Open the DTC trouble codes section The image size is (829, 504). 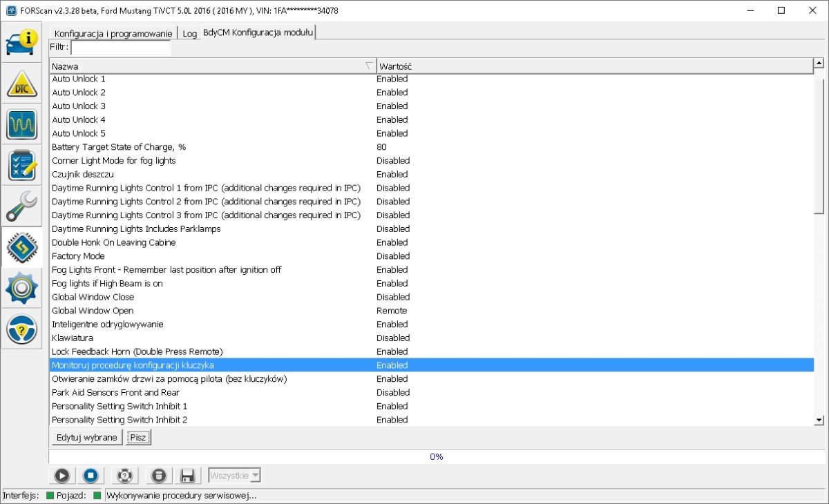tap(22, 84)
